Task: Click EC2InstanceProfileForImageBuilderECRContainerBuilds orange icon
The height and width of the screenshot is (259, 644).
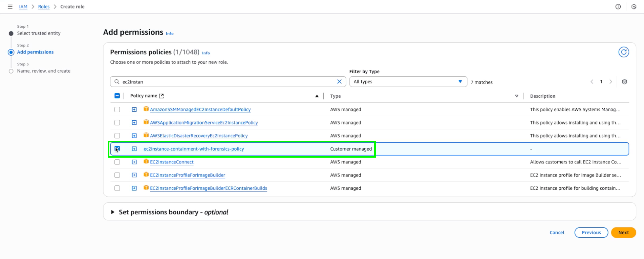Action: pyautogui.click(x=146, y=187)
